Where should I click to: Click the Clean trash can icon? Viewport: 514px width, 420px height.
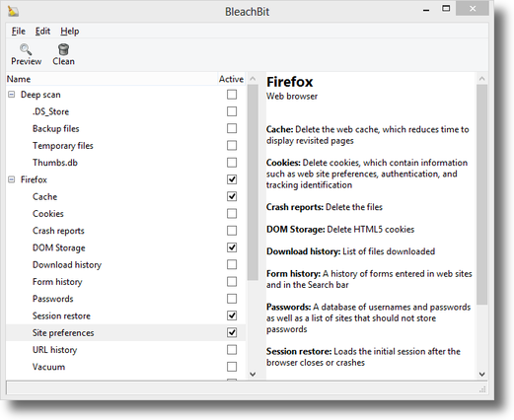pyautogui.click(x=63, y=49)
